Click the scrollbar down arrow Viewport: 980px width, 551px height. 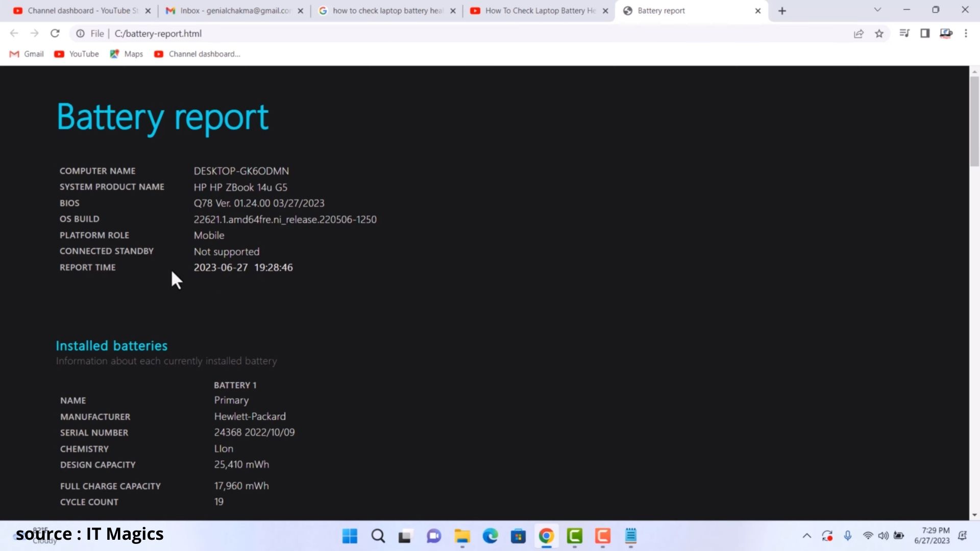974,515
